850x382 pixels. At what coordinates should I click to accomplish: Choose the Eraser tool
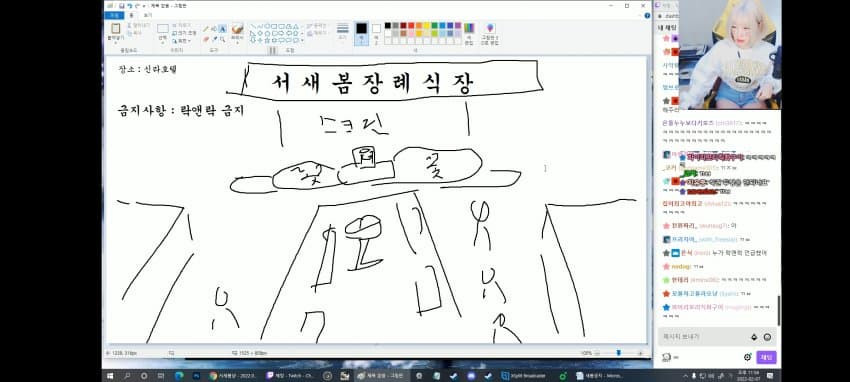coord(206,39)
